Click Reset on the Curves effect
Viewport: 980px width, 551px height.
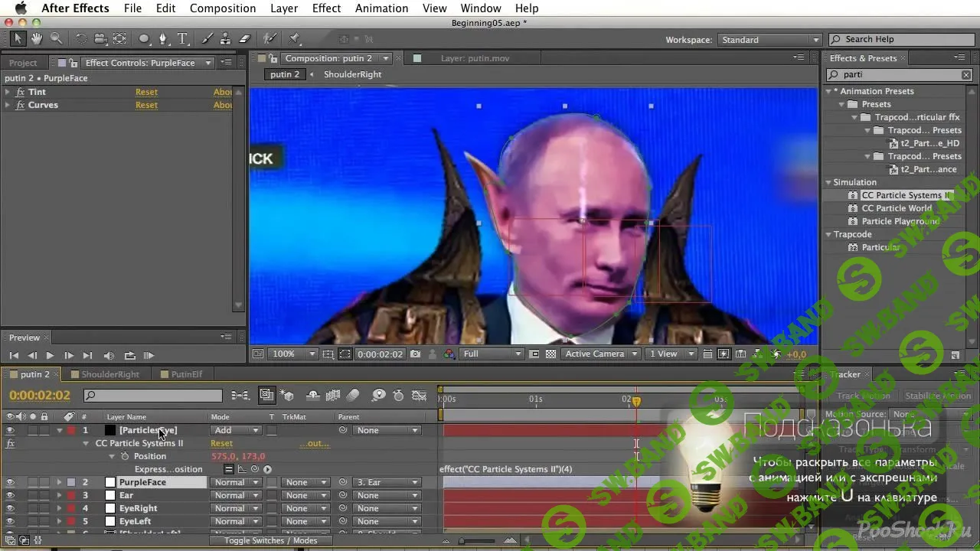click(x=146, y=105)
